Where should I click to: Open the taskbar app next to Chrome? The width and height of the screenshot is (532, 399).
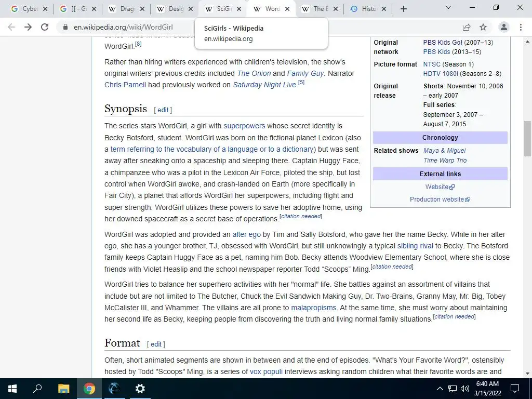click(x=114, y=389)
